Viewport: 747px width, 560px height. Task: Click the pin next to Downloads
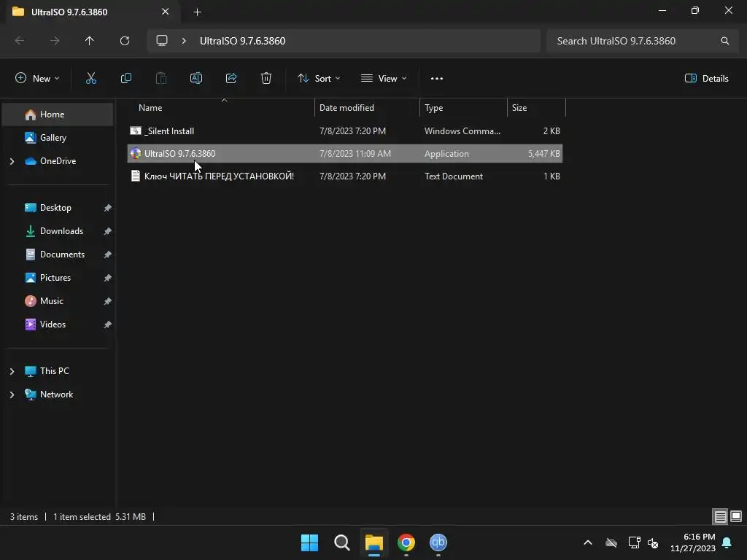pos(108,231)
